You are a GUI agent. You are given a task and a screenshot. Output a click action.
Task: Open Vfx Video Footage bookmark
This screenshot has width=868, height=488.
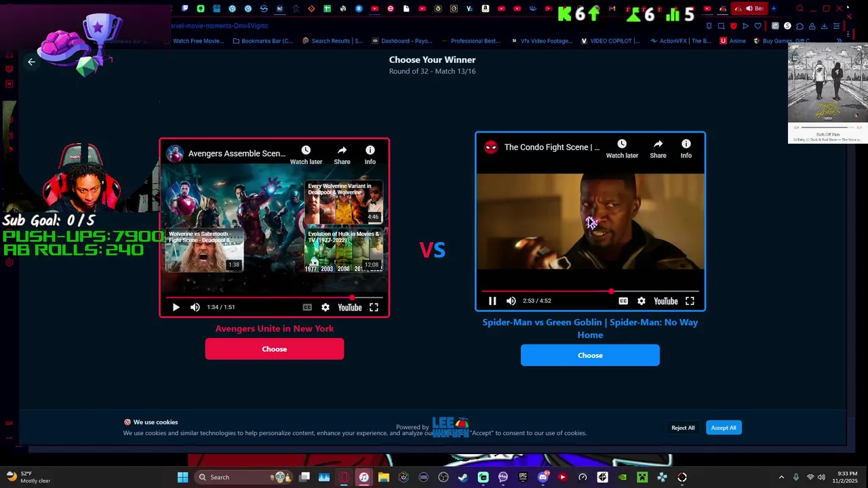tap(541, 41)
